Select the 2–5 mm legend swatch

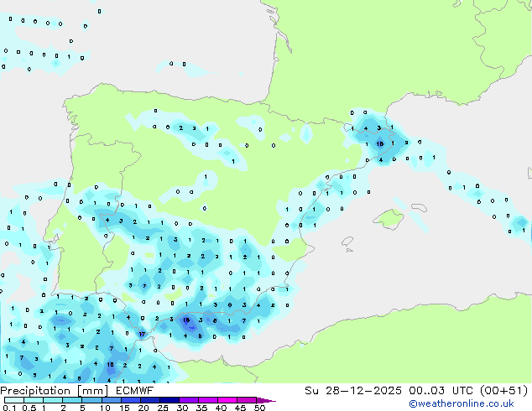coord(72,400)
